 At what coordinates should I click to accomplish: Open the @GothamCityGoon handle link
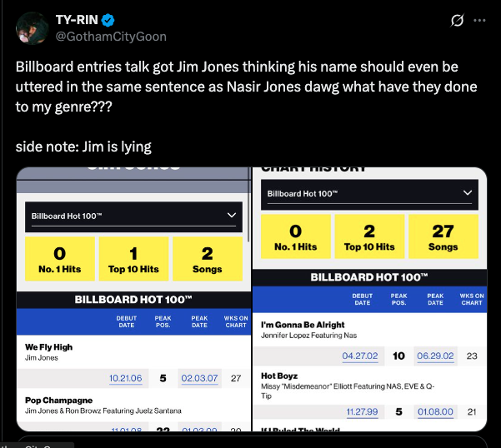pos(111,37)
